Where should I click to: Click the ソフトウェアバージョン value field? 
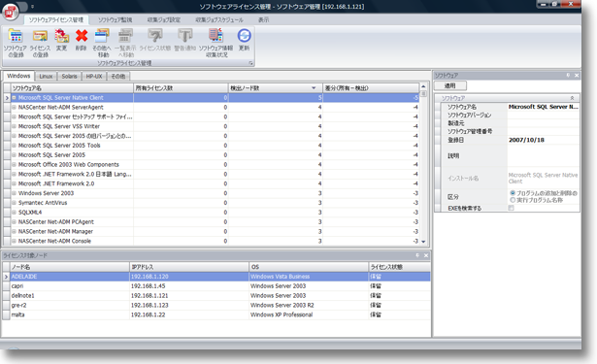click(543, 115)
